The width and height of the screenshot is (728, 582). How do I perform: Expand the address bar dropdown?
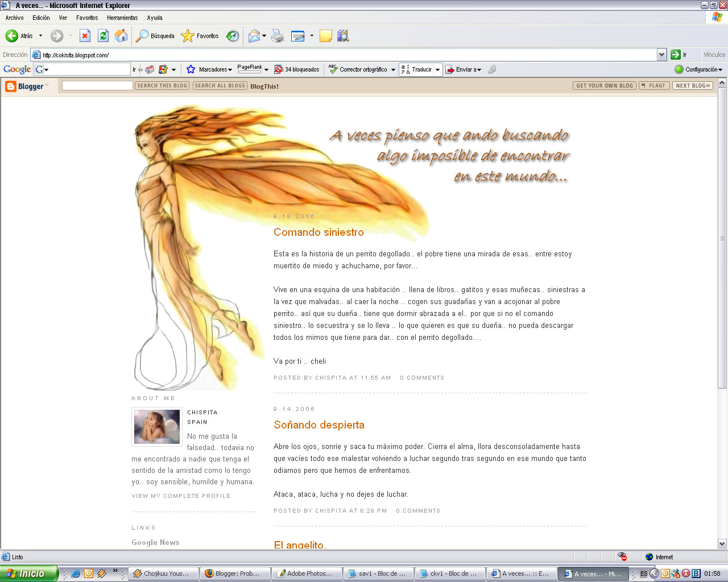click(x=661, y=55)
